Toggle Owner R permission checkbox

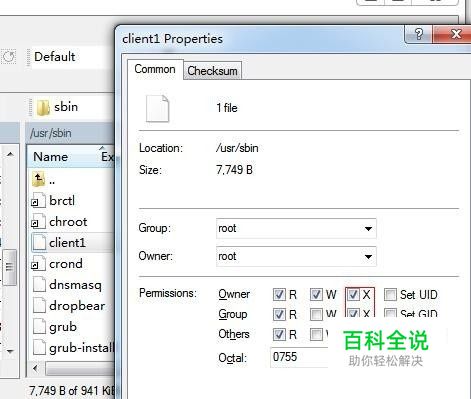pos(279,295)
